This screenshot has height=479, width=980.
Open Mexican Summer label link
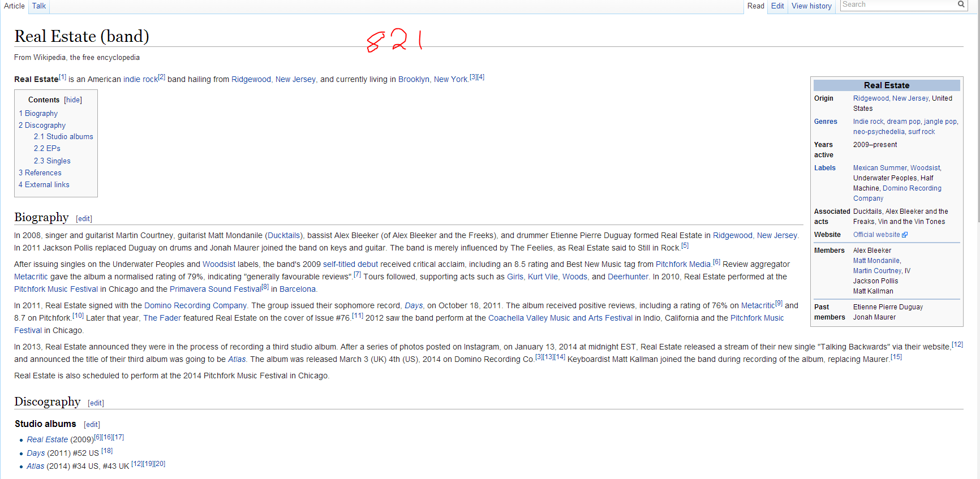pos(880,168)
